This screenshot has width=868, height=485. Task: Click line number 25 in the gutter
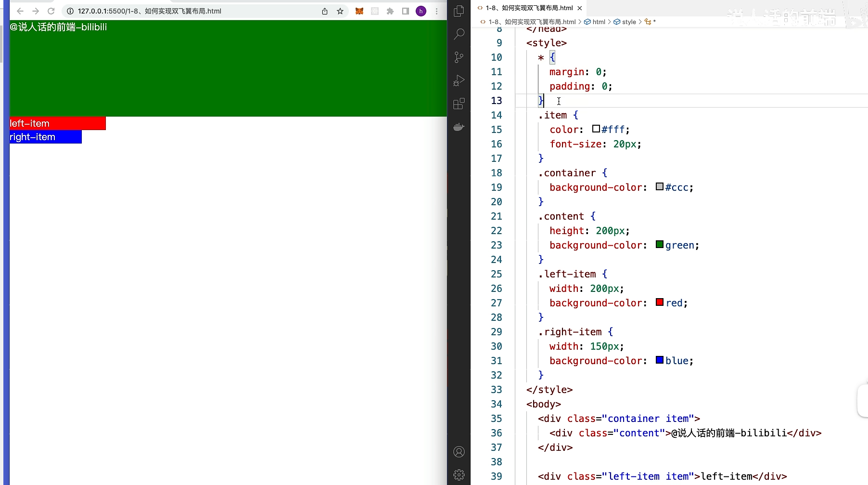(497, 274)
